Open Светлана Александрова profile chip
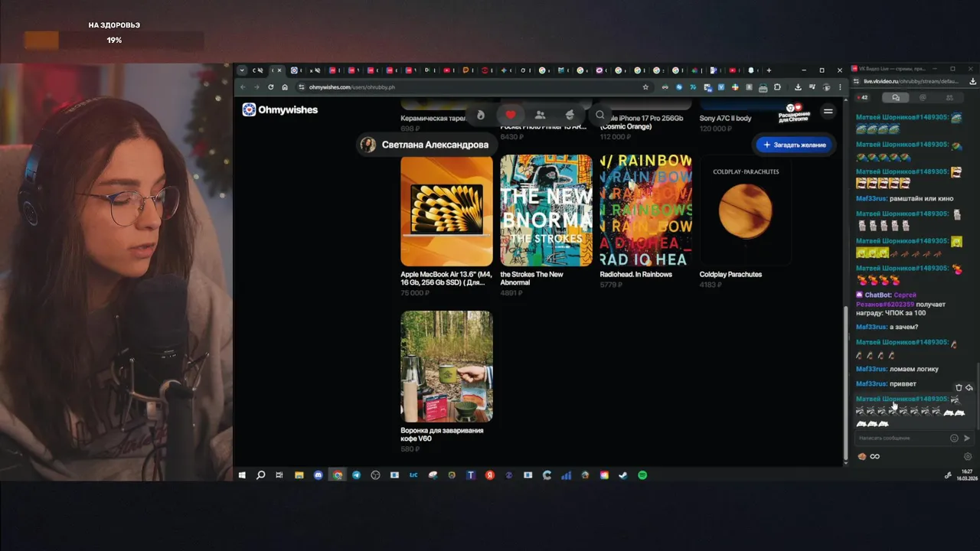This screenshot has height=551, width=980. coord(426,145)
